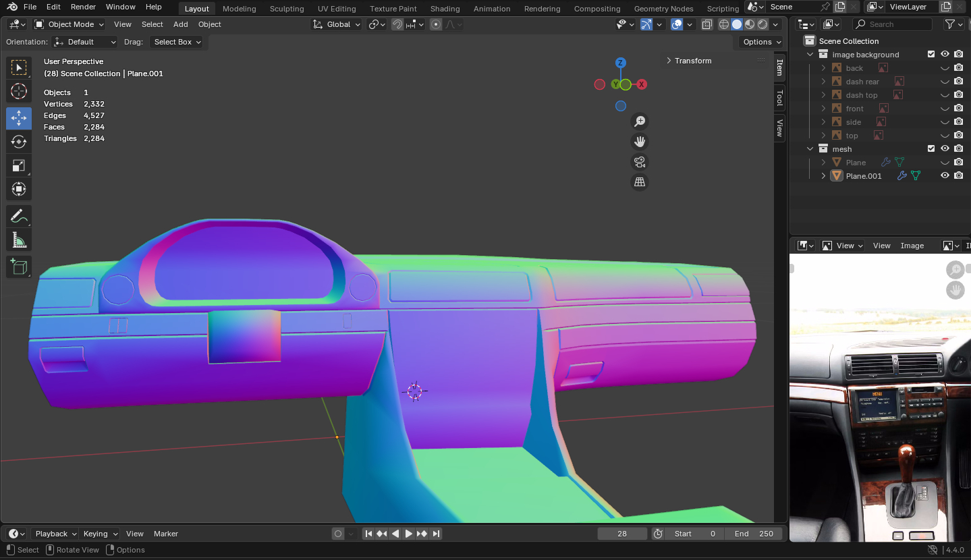Select the Scale tool
Screen dimensions: 971x560
[19, 165]
